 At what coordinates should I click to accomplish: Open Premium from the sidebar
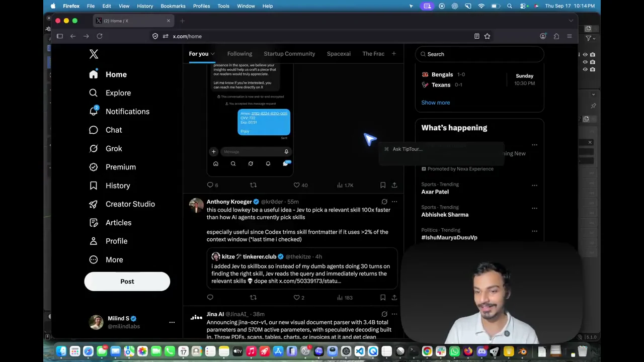click(x=113, y=167)
